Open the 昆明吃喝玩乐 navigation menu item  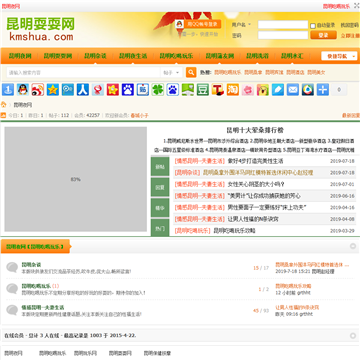(176, 56)
